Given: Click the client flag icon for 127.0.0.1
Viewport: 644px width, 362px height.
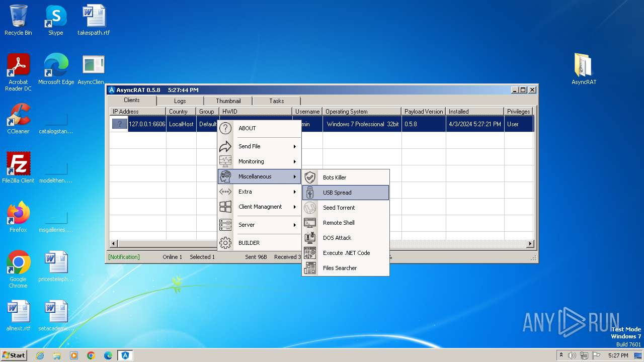Looking at the screenshot, I should pos(120,124).
